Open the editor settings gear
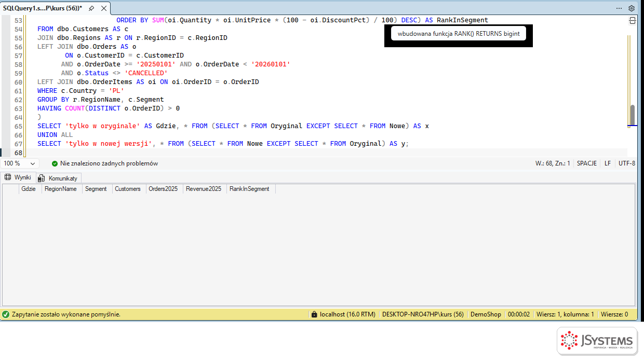The image size is (644, 359). point(632,8)
